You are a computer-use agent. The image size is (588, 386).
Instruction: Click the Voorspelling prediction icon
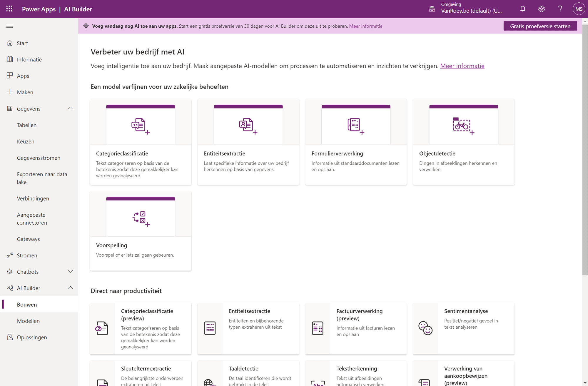[x=141, y=219]
